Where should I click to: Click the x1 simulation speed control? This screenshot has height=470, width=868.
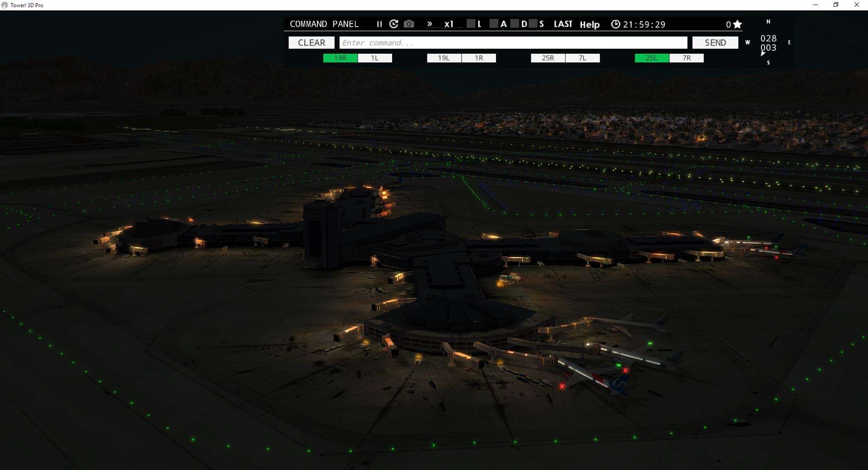[448, 24]
